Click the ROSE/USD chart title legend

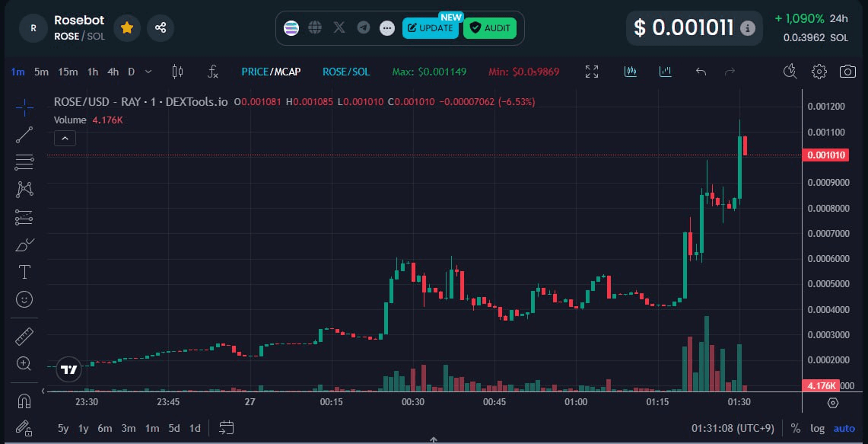(x=141, y=102)
